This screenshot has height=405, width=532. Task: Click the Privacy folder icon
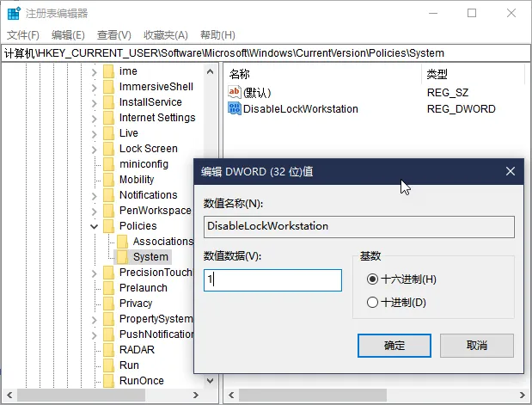point(108,304)
